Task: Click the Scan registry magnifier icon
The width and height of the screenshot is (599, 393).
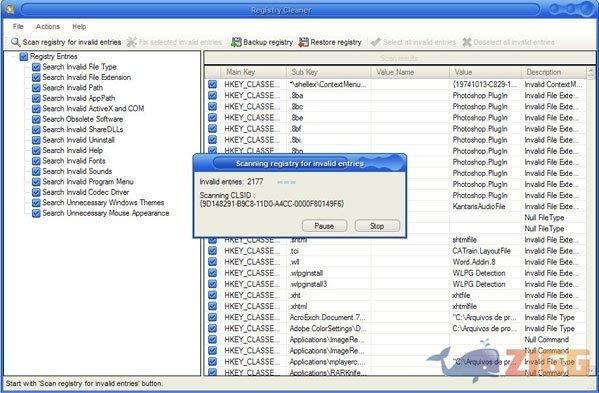Action: (15, 42)
